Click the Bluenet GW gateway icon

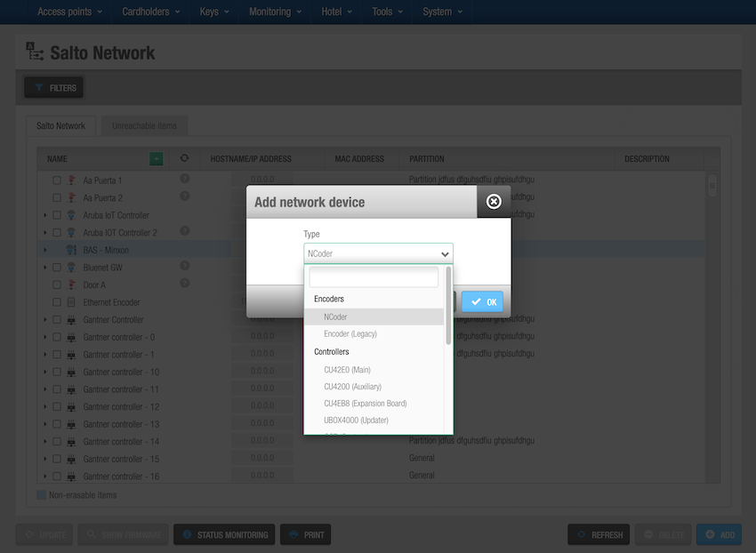click(71, 267)
